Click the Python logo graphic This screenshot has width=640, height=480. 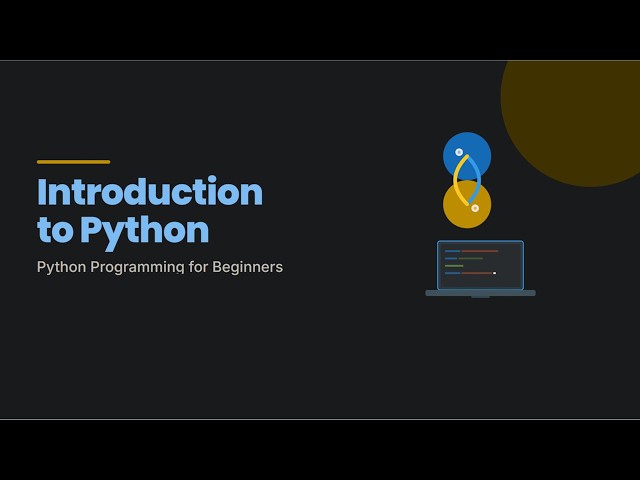pos(467,180)
